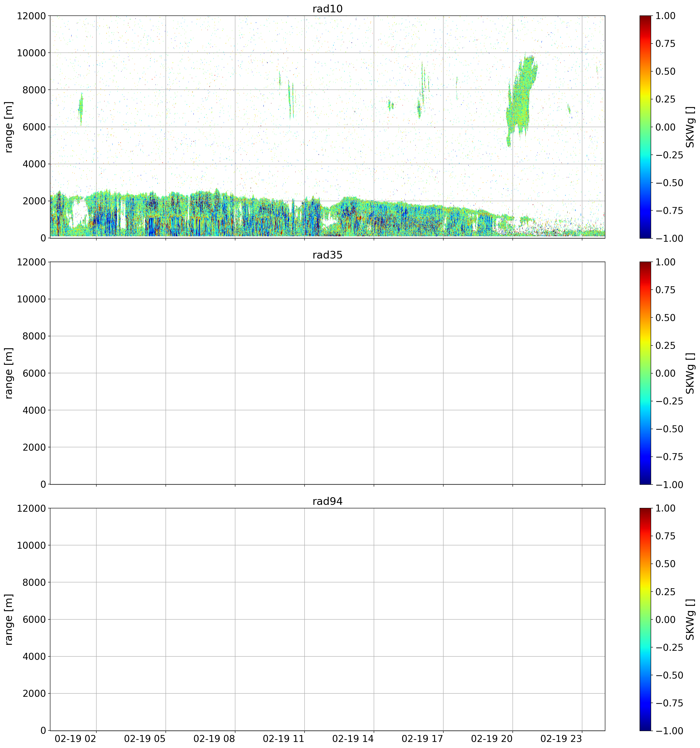Viewport: 700px width, 748px height.
Task: Click the −1.00 tick on rad10 colorbar
Action: coord(669,238)
